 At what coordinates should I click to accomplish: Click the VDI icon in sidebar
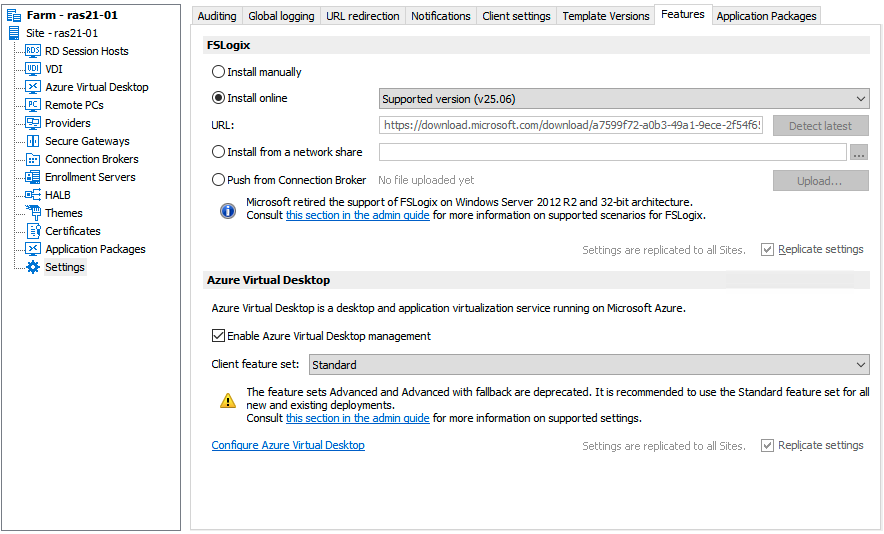point(33,69)
